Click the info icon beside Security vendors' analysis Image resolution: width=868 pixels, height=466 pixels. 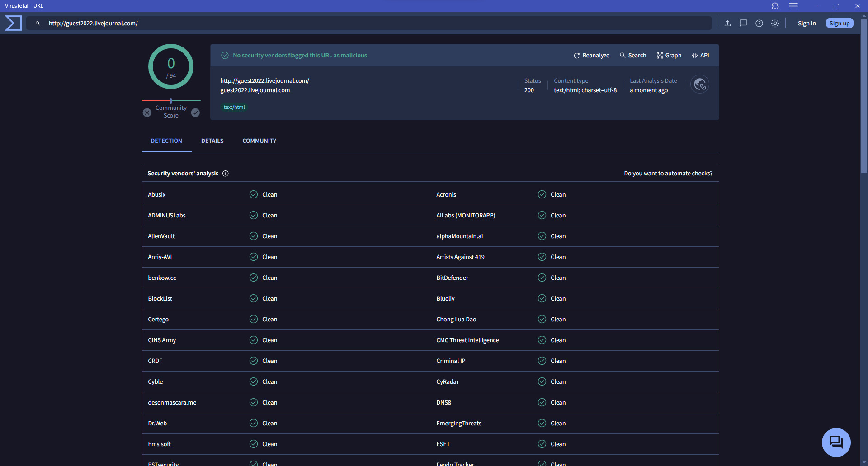click(226, 174)
